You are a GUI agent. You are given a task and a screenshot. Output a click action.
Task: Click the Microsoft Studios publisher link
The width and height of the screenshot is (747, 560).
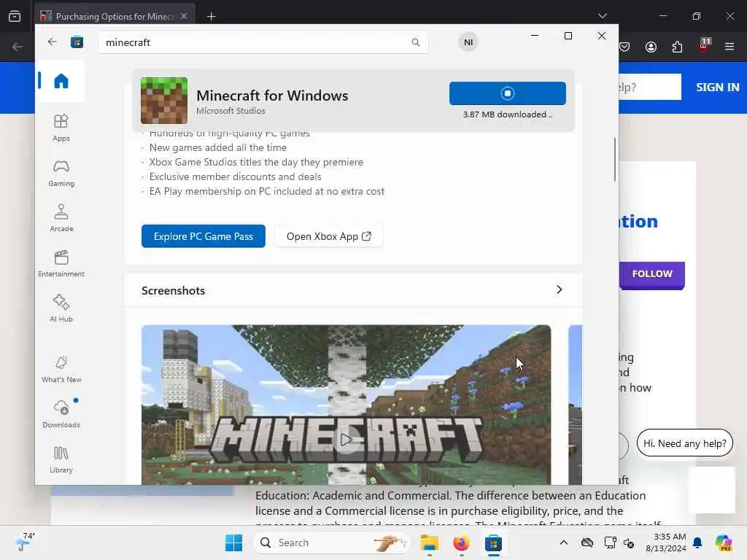231,111
